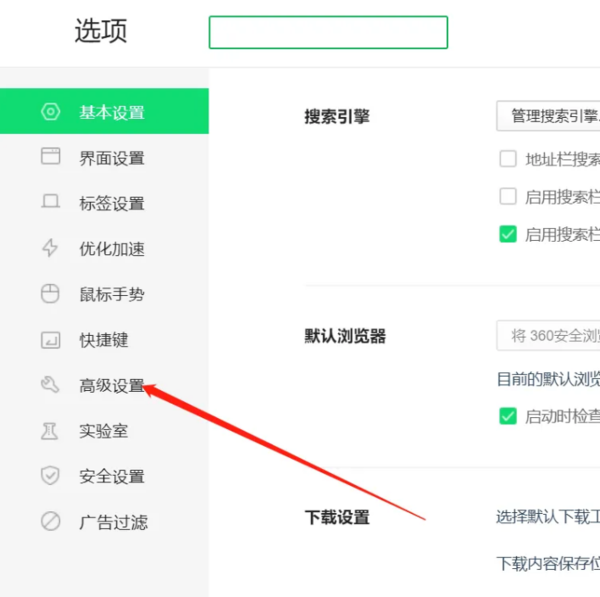Click the 实验室 flask icon

point(50,431)
